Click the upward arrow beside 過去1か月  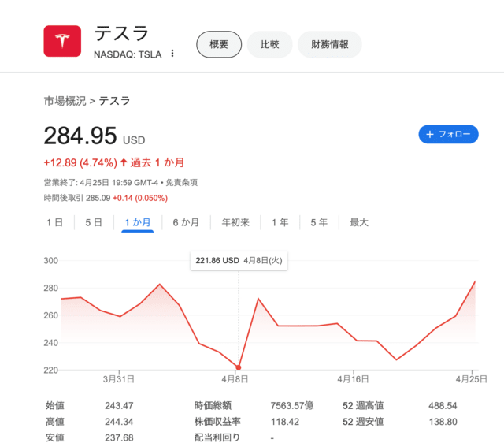click(124, 162)
